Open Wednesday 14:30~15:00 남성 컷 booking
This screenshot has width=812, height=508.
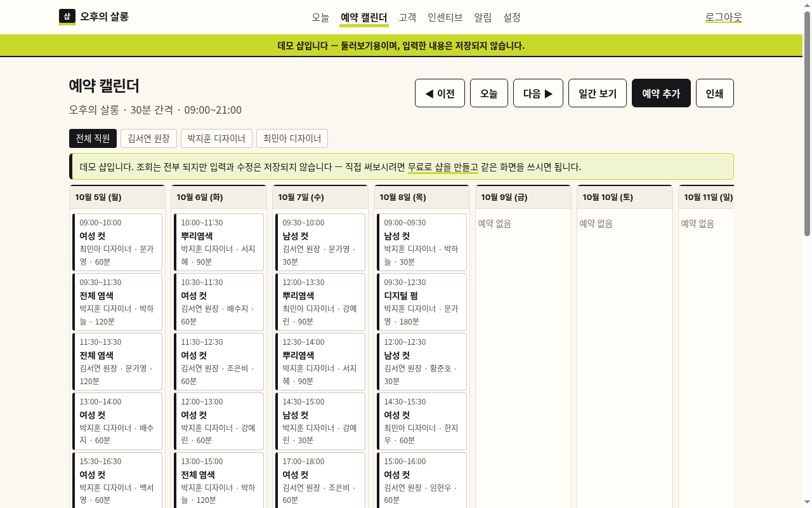[x=320, y=421]
